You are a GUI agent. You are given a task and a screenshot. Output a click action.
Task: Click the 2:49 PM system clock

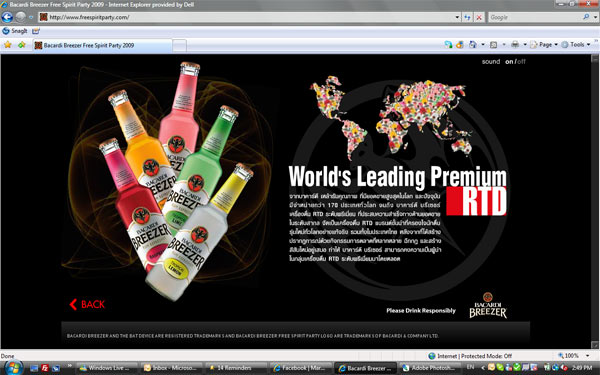(583, 368)
